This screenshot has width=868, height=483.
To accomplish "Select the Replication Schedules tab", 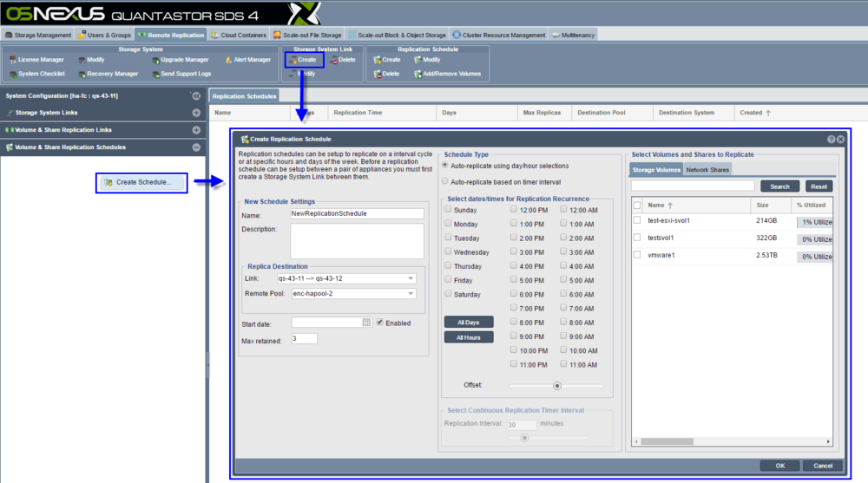I will click(244, 96).
